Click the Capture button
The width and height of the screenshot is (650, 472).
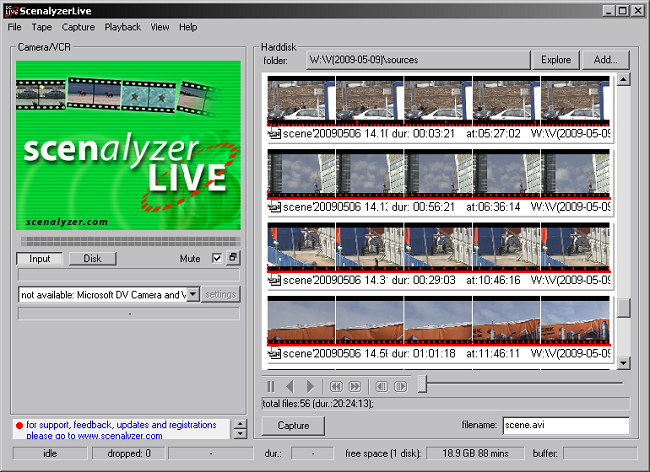click(293, 426)
